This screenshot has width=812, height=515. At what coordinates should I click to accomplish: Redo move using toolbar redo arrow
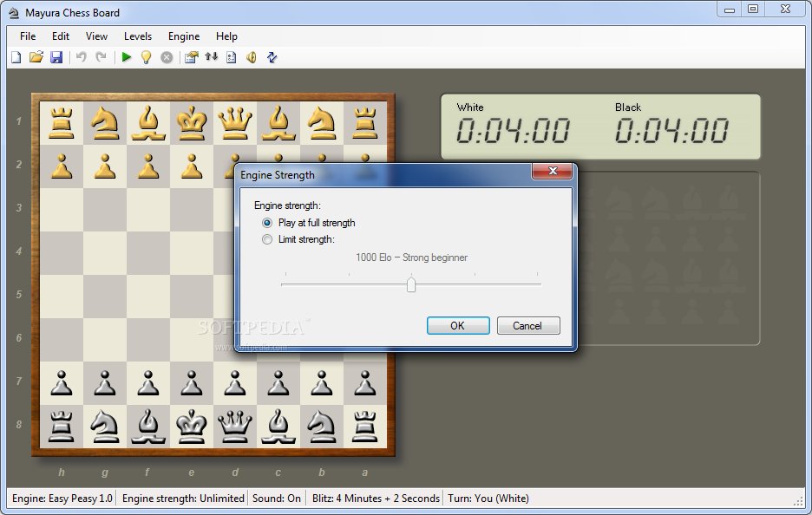point(101,57)
